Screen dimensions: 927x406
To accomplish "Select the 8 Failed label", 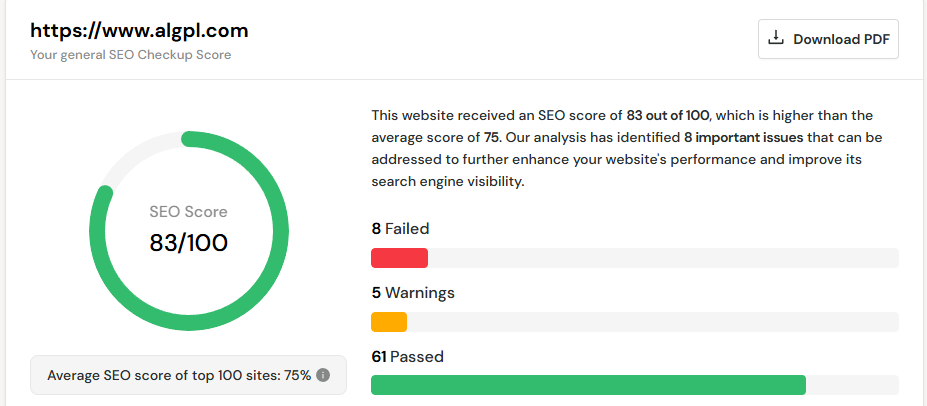I will click(400, 229).
